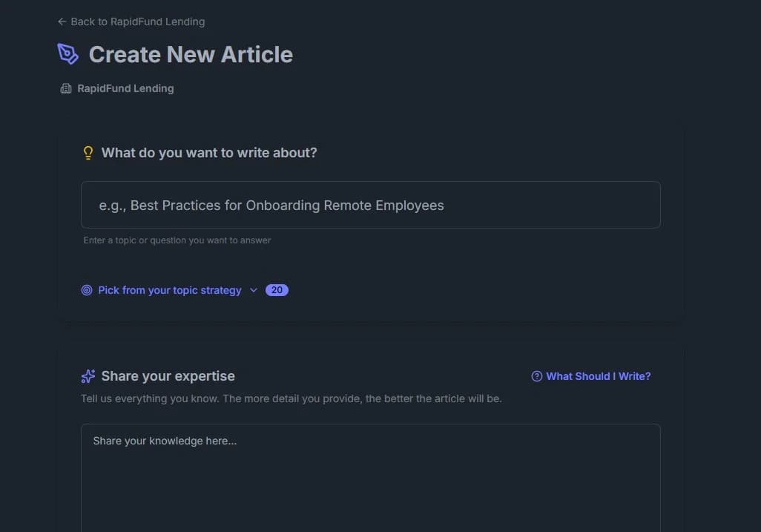Click the lightbulb icon above the topic field
Screen dimensions: 761x532
coord(88,152)
